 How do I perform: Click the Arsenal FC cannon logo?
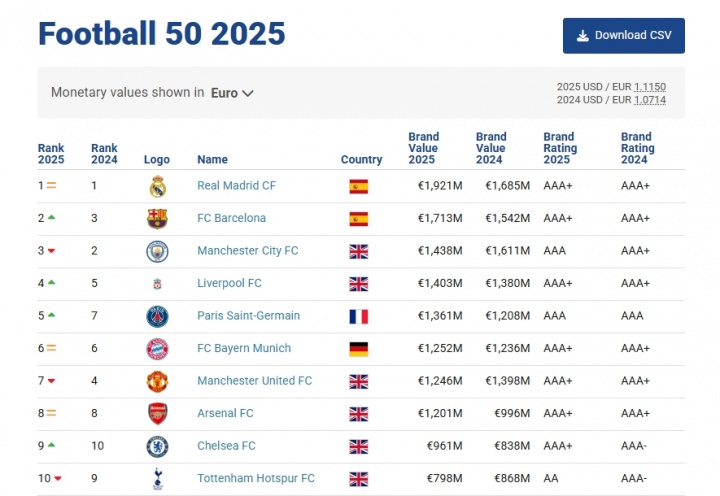click(157, 413)
